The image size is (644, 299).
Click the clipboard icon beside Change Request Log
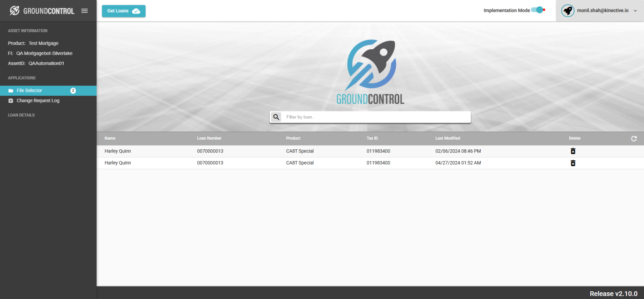point(11,101)
